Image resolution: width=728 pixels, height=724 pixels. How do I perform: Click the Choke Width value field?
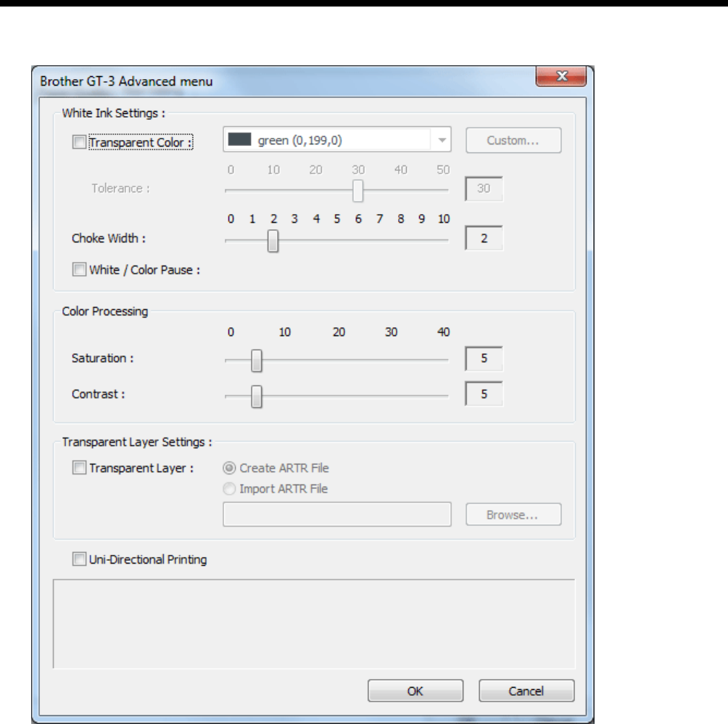click(x=484, y=238)
